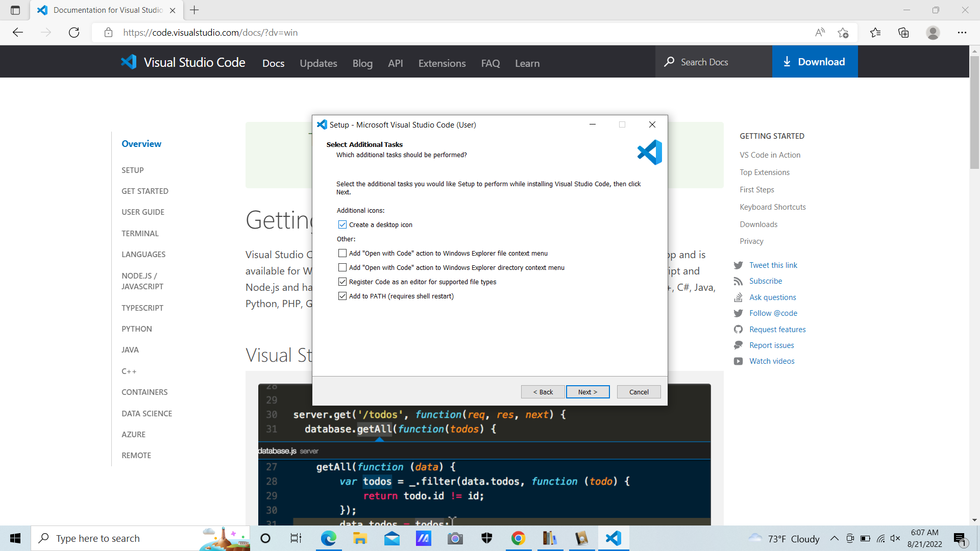The image size is (980, 551).
Task: Open VS Code in Action link
Action: coord(770,155)
